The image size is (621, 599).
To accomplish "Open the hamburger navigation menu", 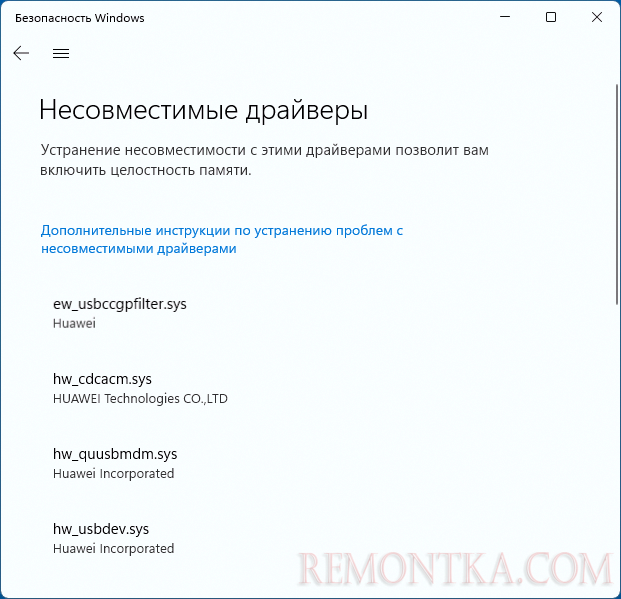I will (x=61, y=53).
